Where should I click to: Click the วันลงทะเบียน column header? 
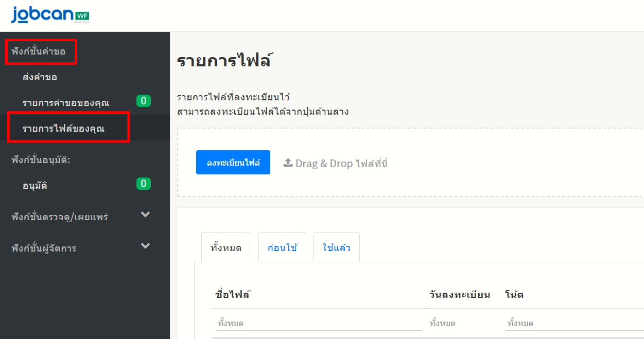(x=459, y=295)
